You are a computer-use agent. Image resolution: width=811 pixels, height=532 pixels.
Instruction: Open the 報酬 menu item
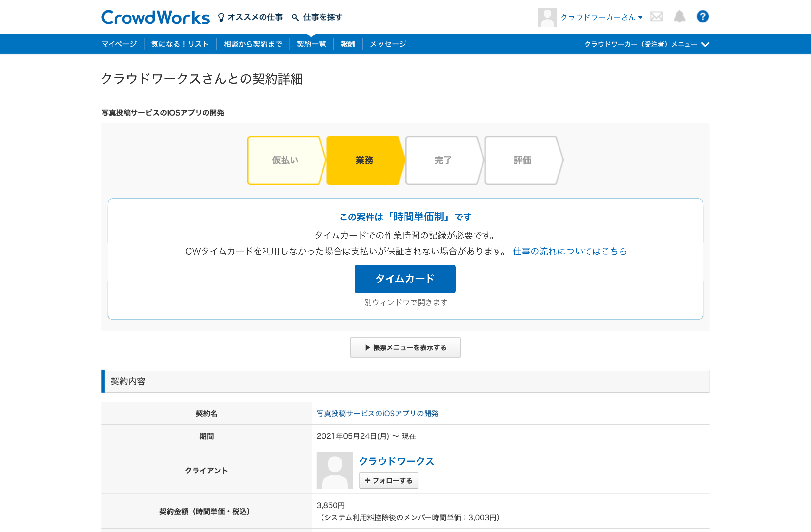pos(348,44)
